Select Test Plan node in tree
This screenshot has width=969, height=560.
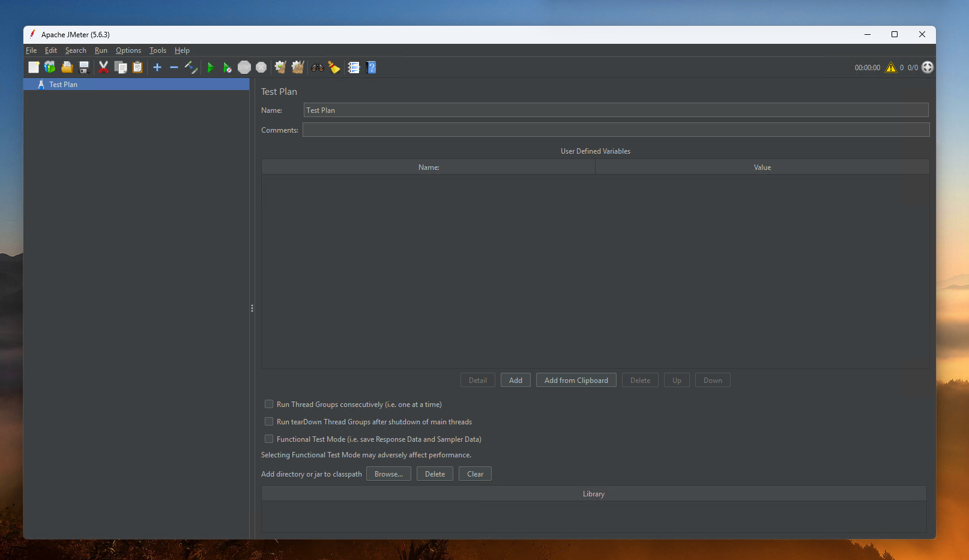[x=136, y=85]
